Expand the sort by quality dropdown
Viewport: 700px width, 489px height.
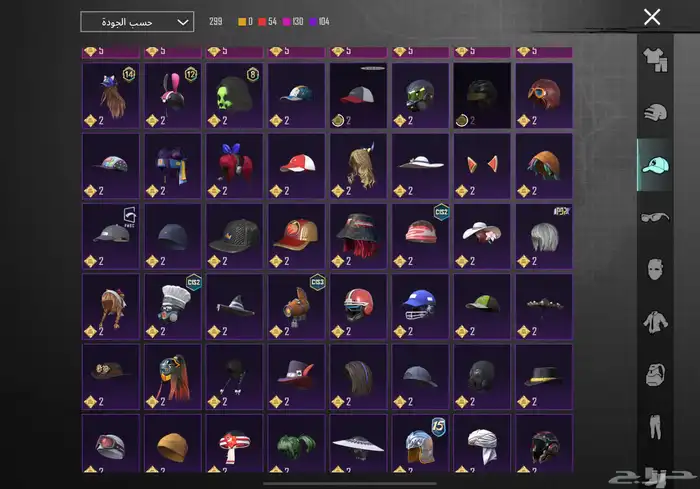137,22
